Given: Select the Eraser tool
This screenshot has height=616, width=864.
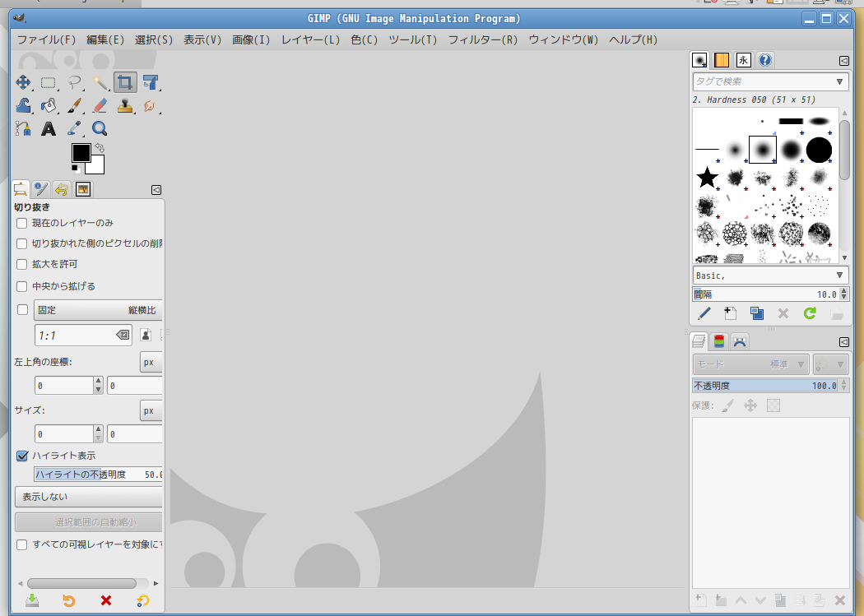Looking at the screenshot, I should coord(100,105).
